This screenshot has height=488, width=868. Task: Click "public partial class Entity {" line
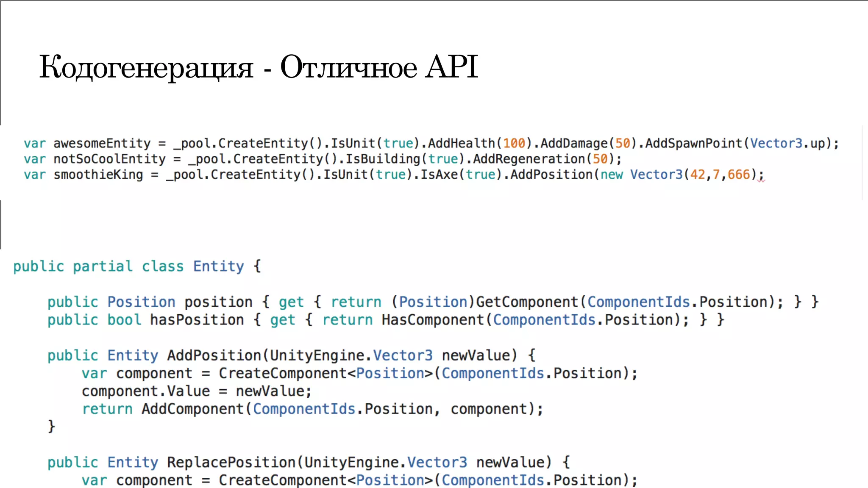pyautogui.click(x=137, y=266)
